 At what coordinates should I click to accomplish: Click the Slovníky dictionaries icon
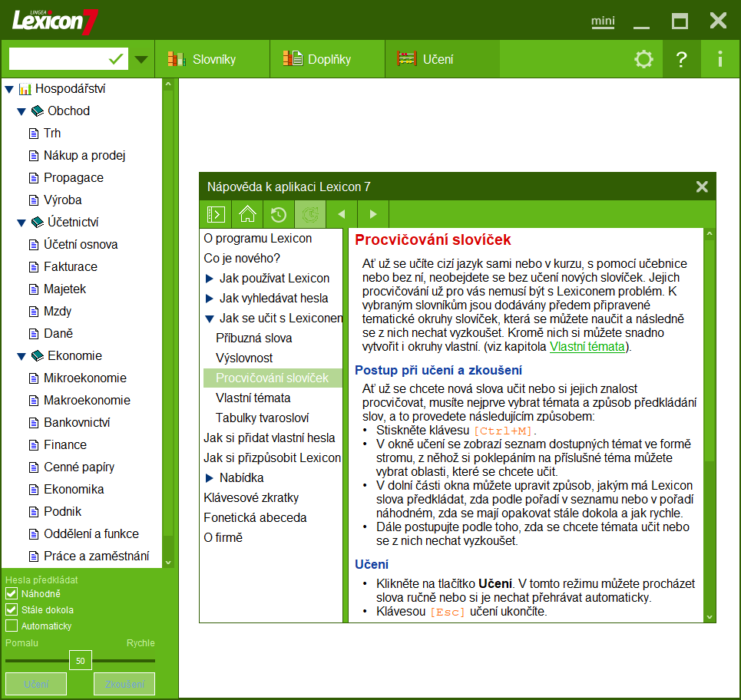coord(177,59)
